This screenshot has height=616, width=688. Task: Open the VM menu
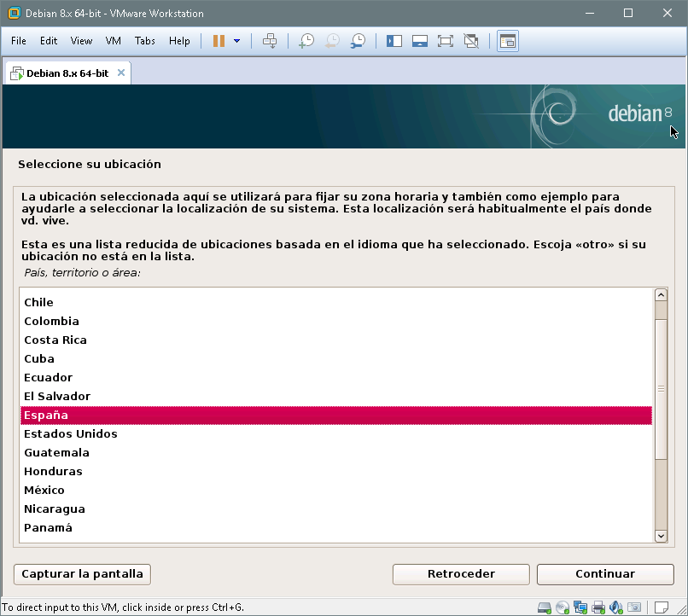coord(114,41)
